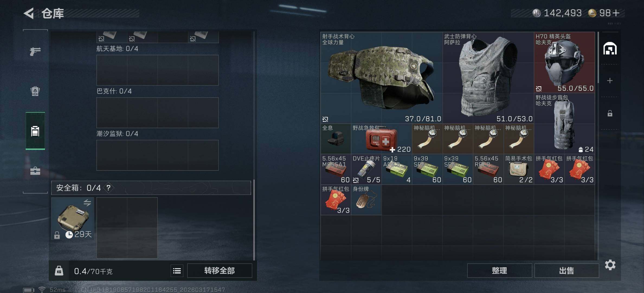Viewport: 644px width, 293px height.
Task: Click the swap arrows on secure container
Action: (x=87, y=202)
